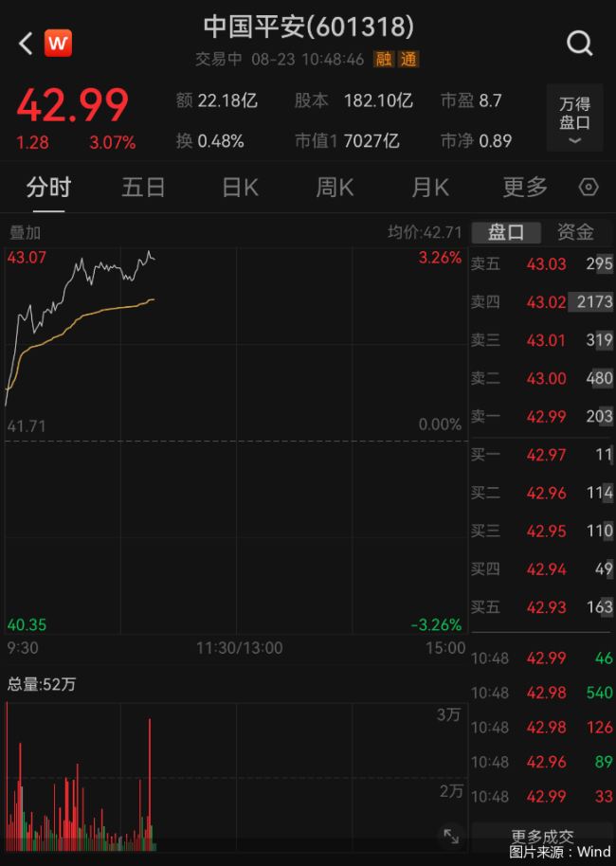This screenshot has width=616, height=866.
Task: Tap the 卖四 43.02 order row
Action: tap(542, 302)
